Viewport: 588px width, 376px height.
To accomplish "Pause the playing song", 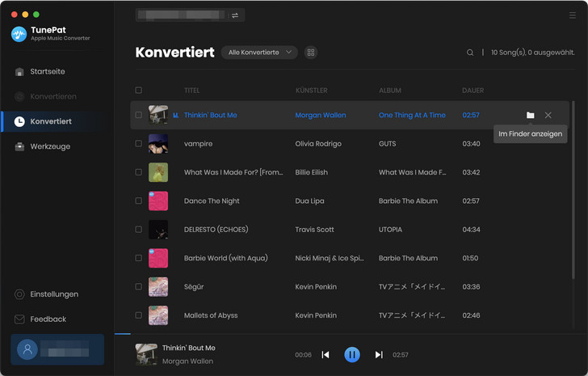I will click(352, 355).
